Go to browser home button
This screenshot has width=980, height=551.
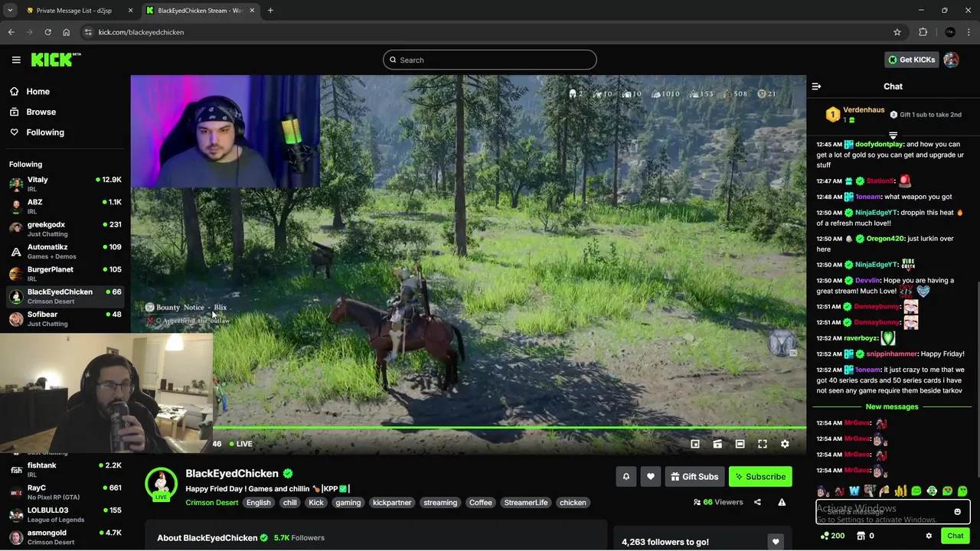point(67,32)
